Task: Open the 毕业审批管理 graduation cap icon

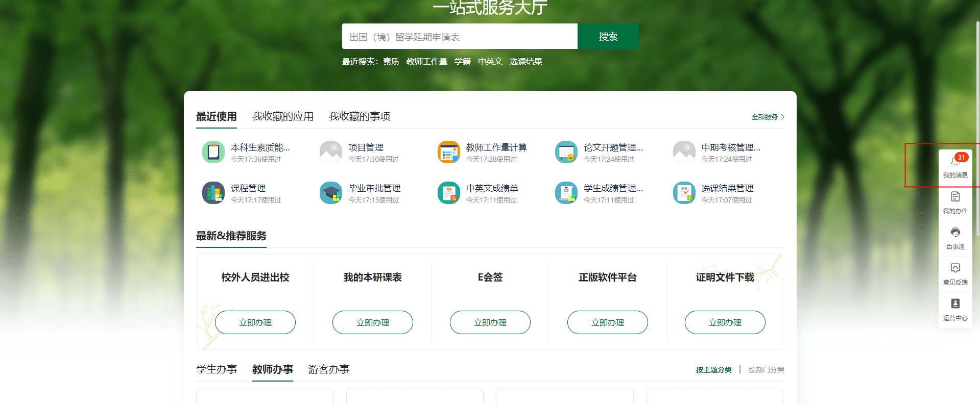Action: (330, 193)
